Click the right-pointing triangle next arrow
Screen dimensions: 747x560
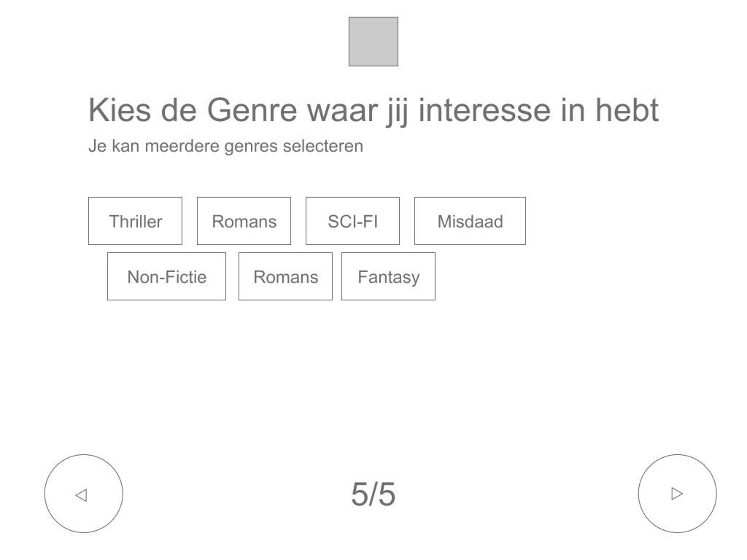point(677,494)
